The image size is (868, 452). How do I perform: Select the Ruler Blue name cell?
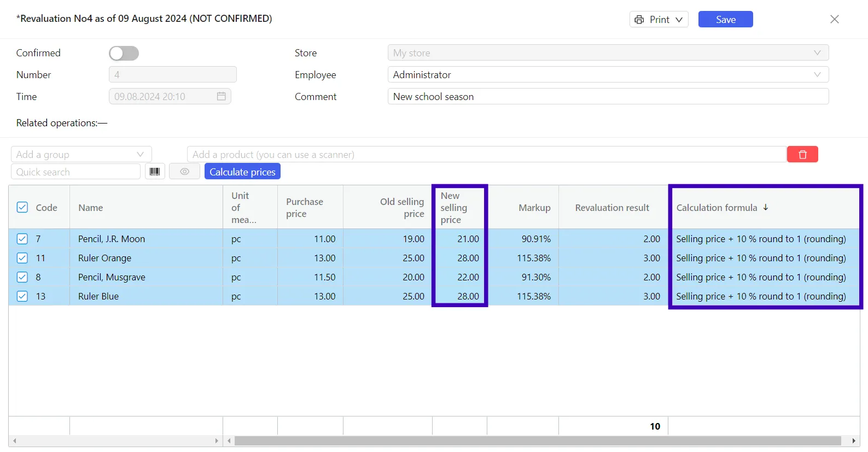click(x=146, y=296)
